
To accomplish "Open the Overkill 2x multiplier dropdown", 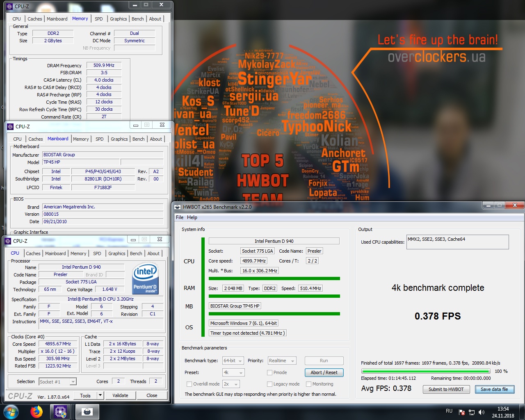I will 231,384.
